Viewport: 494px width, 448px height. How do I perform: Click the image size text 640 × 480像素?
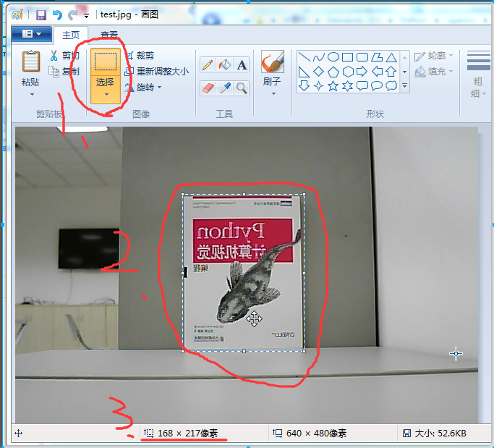[x=316, y=434]
